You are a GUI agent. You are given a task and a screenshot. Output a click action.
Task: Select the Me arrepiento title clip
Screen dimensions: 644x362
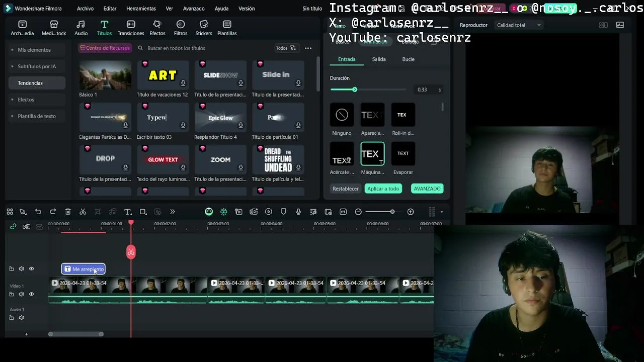point(84,269)
